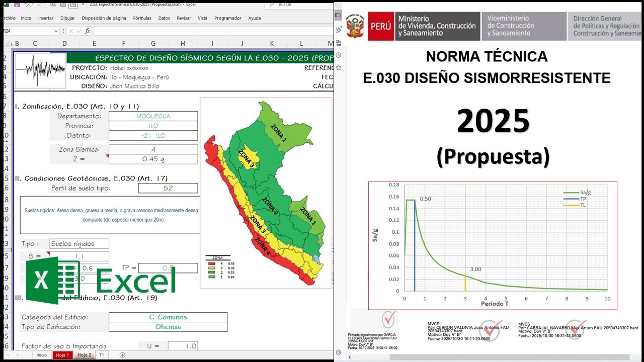Image resolution: width=644 pixels, height=362 pixels.
Task: Click inside the Excel formula bar
Action: coord(213,31)
